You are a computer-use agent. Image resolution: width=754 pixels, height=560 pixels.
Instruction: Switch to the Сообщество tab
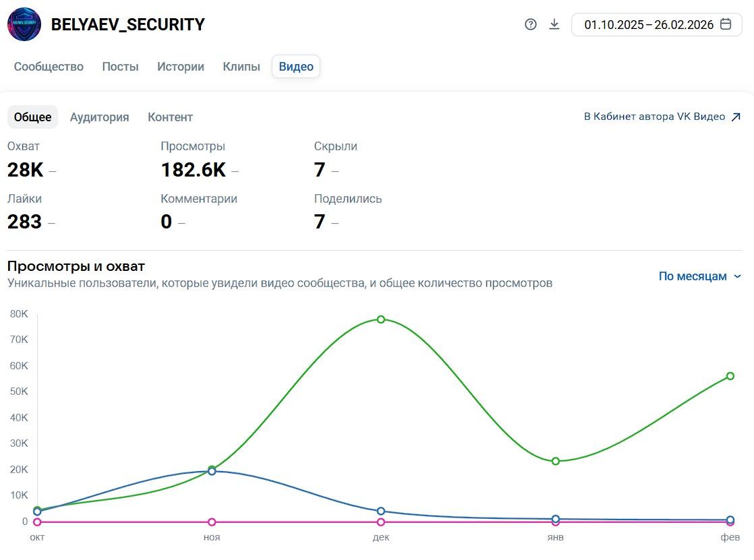pyautogui.click(x=49, y=67)
